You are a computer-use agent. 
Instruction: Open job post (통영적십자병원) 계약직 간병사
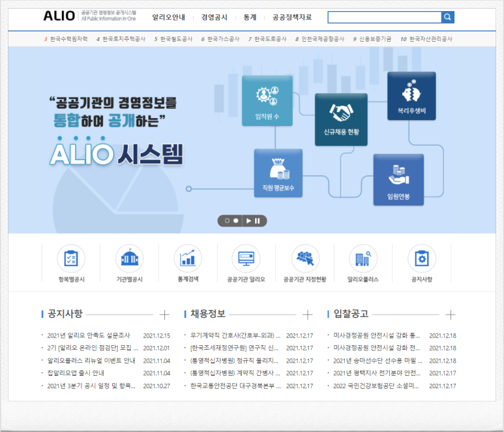[235, 373]
